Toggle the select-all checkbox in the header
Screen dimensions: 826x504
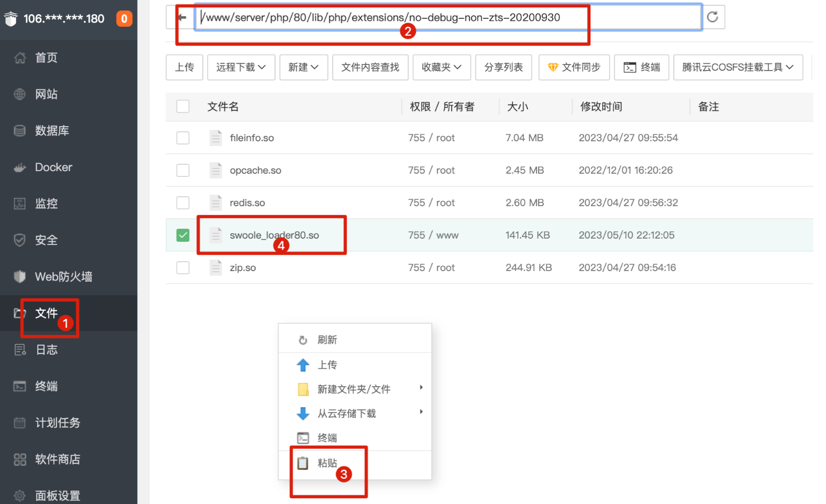click(183, 106)
